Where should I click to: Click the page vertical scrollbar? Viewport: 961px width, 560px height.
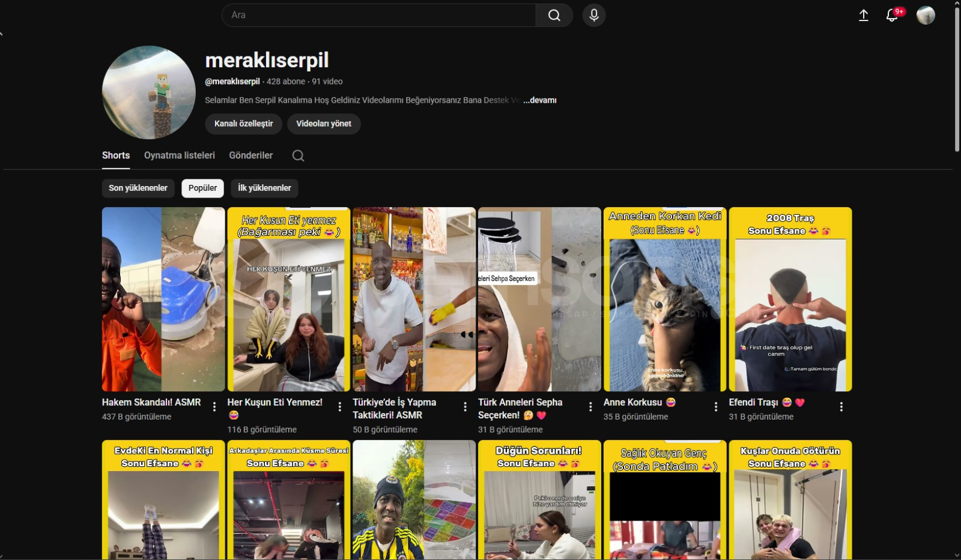point(957,78)
